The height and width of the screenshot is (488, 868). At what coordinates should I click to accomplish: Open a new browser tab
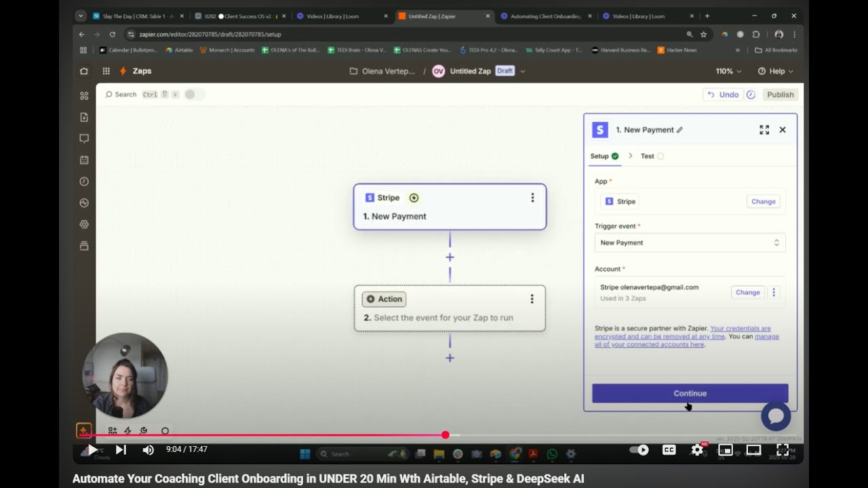click(707, 16)
